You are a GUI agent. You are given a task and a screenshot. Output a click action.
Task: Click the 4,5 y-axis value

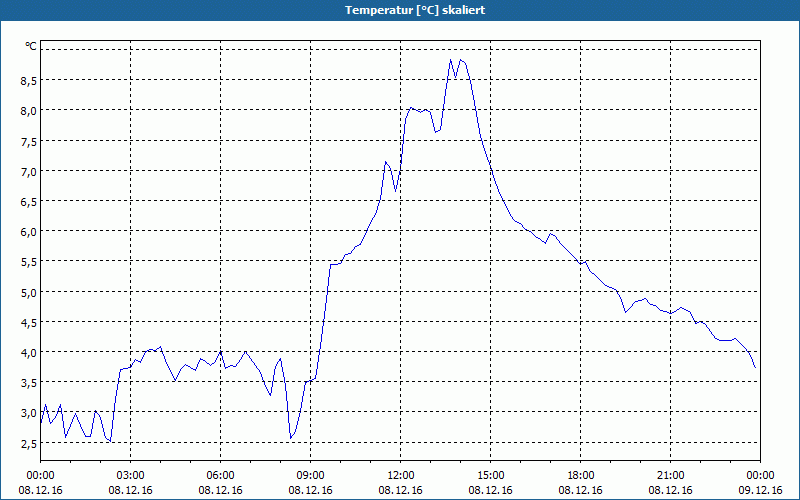[29, 322]
